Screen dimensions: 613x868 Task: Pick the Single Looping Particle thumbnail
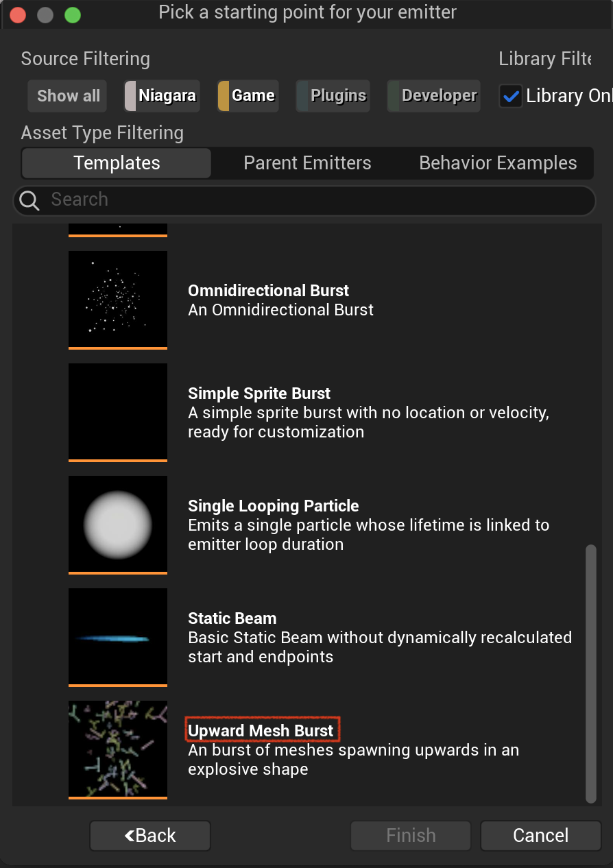(x=118, y=524)
